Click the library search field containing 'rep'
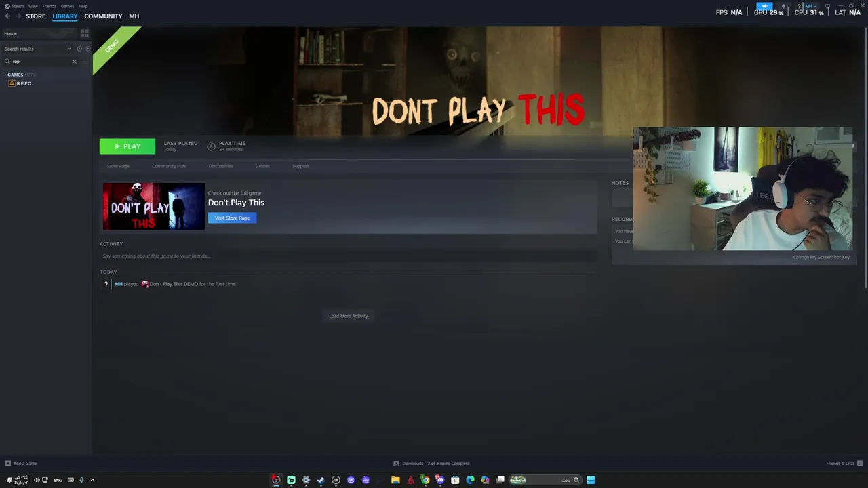The height and width of the screenshot is (488, 868). (41, 62)
